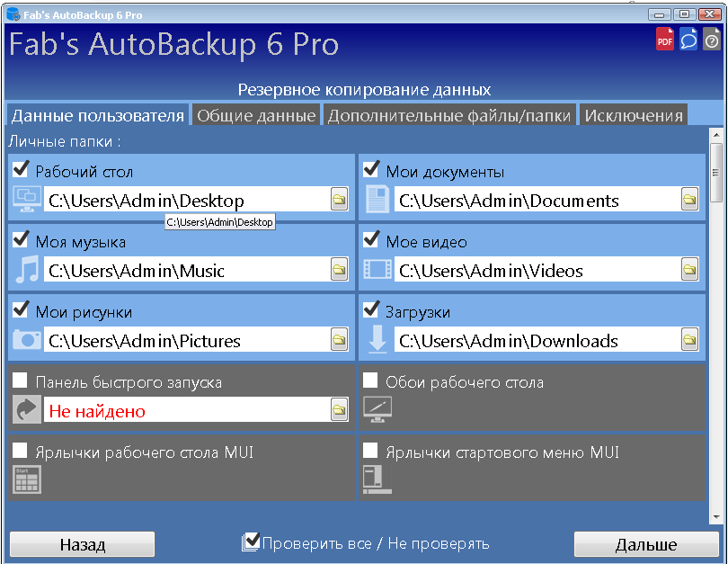Browse folder for quick launch panel path
The width and height of the screenshot is (728, 564).
(340, 410)
